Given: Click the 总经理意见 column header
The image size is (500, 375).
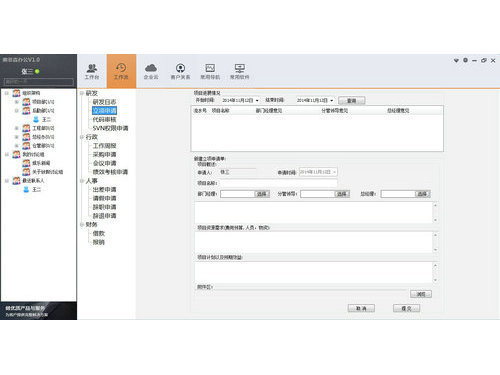Looking at the screenshot, I should coord(398,111).
